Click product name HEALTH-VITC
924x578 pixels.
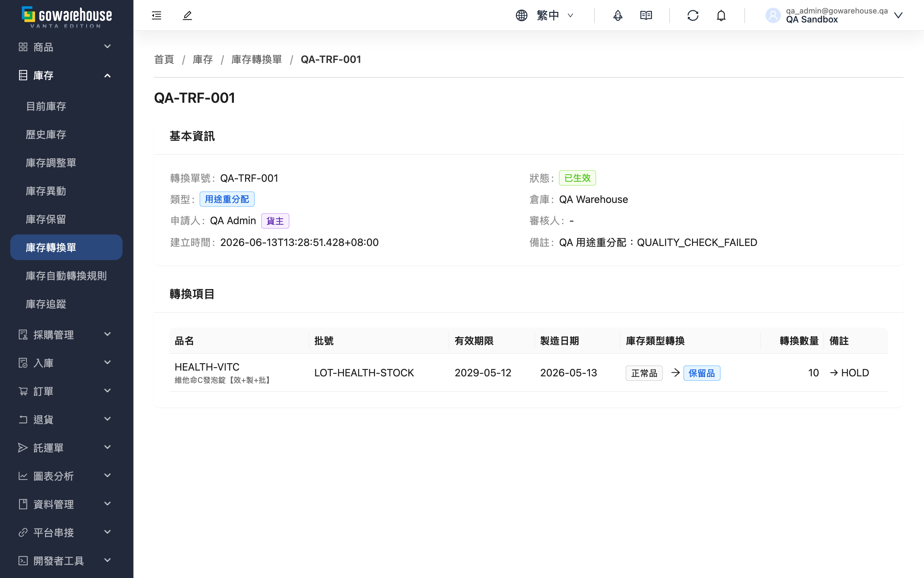pos(207,367)
